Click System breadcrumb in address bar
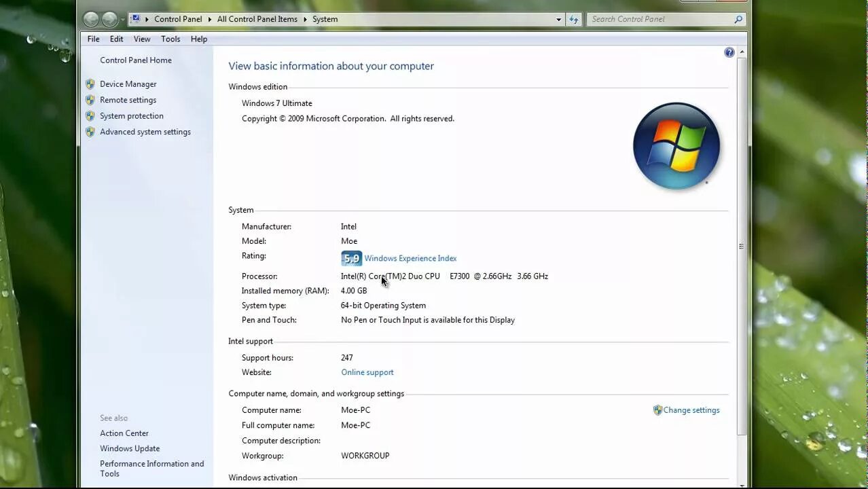Viewport: 868px width, 489px height. (325, 19)
